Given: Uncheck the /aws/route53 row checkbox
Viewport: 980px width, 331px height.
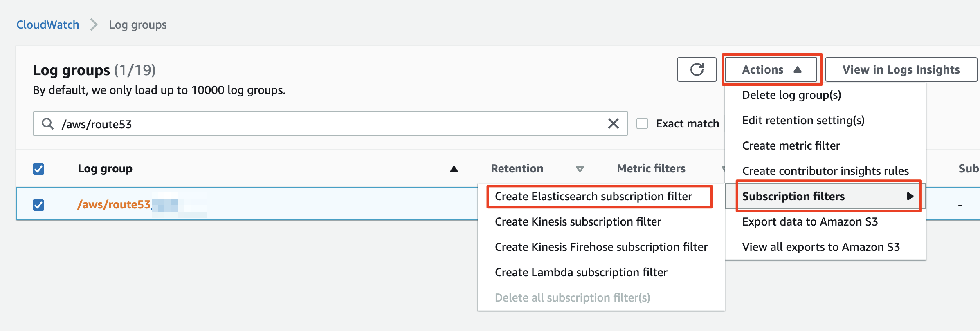Looking at the screenshot, I should (x=38, y=204).
